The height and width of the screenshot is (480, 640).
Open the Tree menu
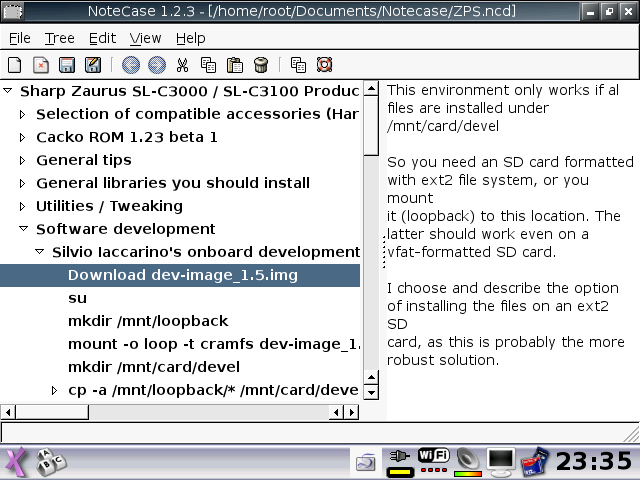[60, 38]
